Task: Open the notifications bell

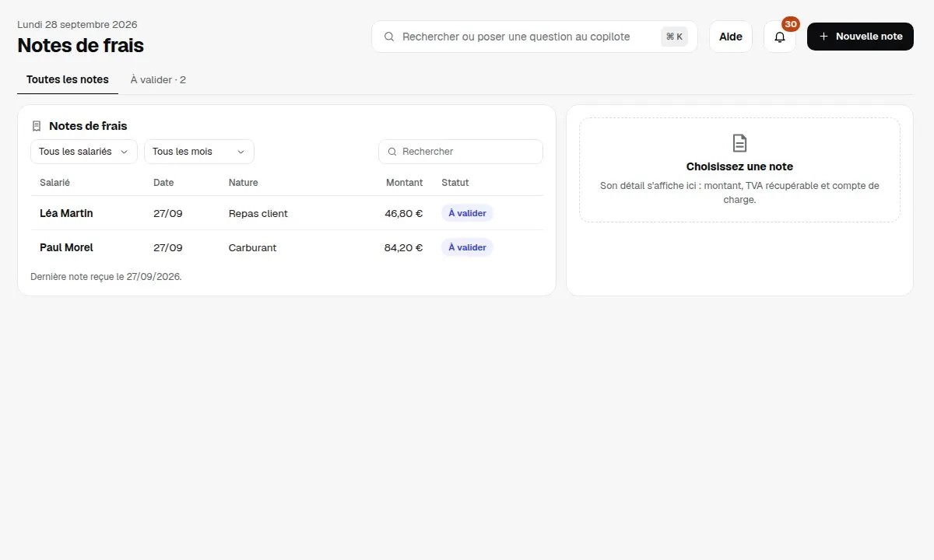Action: click(x=780, y=37)
